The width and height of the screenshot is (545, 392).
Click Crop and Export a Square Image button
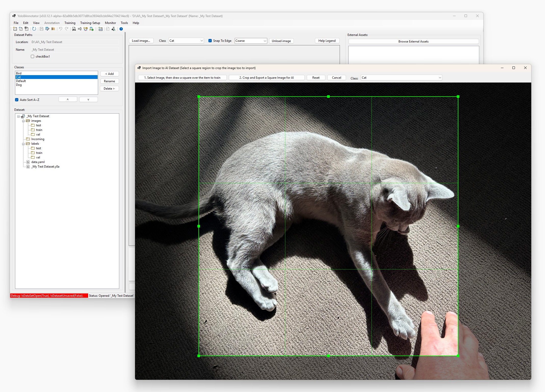[267, 78]
